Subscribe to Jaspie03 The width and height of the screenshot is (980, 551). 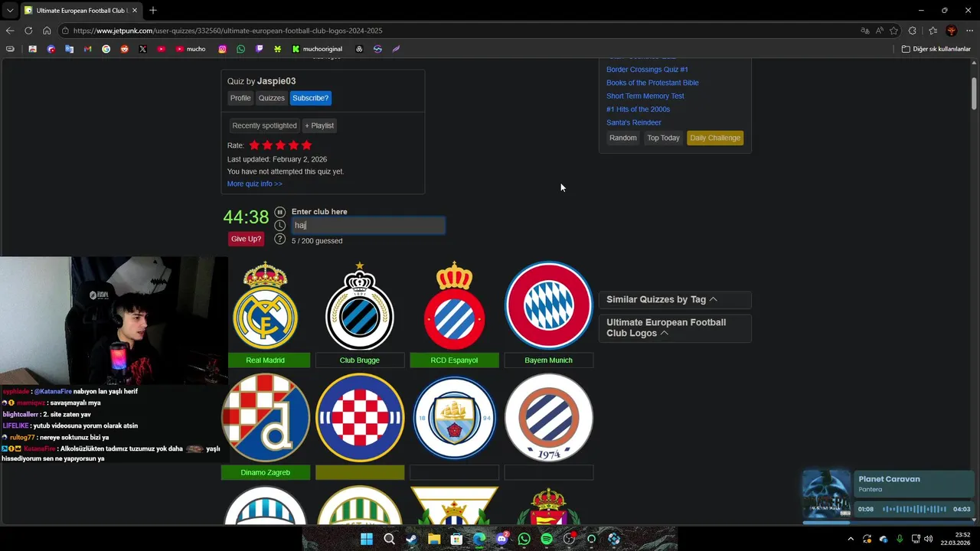(x=310, y=98)
